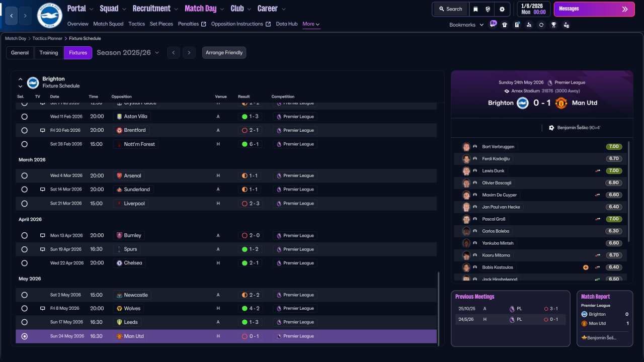
Task: Click the circular refresh shortcut icon
Action: click(541, 25)
